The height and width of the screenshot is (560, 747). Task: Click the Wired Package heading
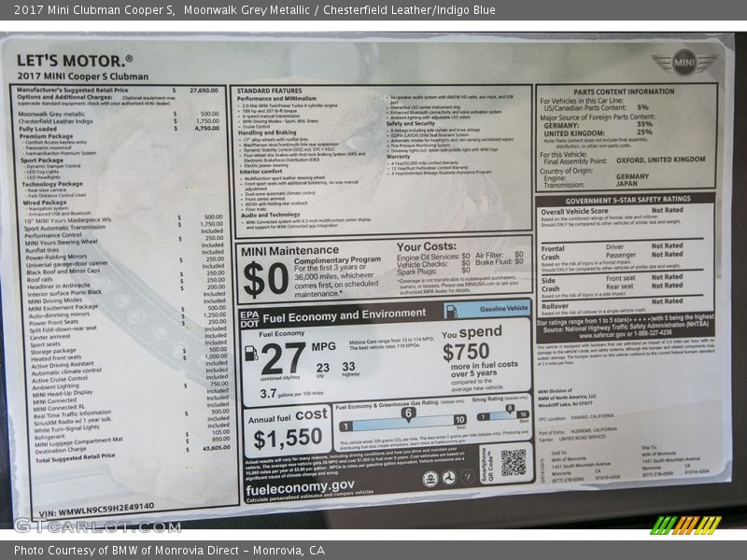[45, 203]
